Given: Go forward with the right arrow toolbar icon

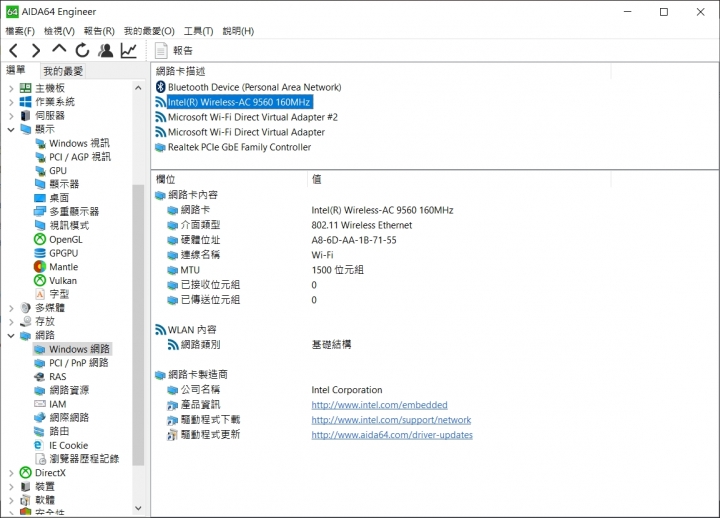Looking at the screenshot, I should point(36,51).
